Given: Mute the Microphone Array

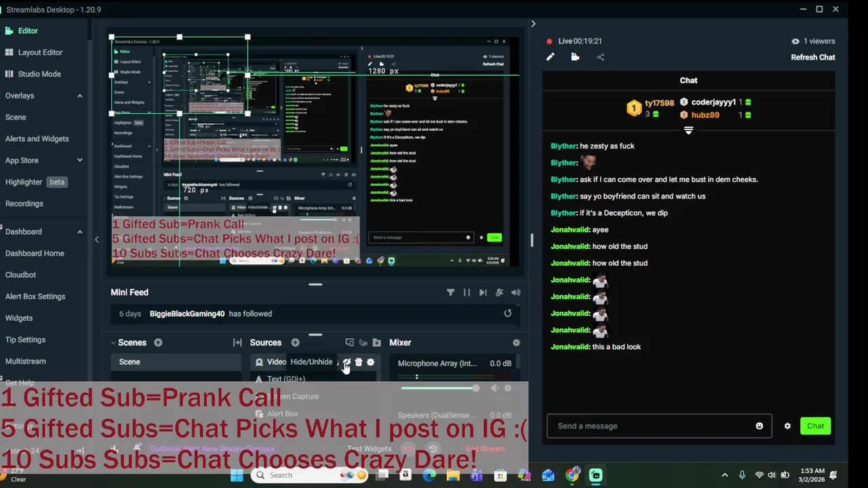Looking at the screenshot, I should click(x=494, y=388).
